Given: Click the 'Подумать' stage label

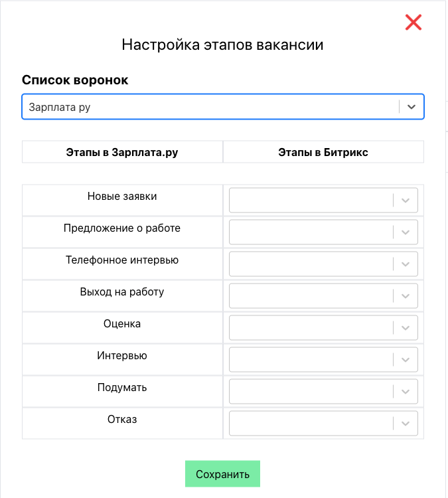Looking at the screenshot, I should [122, 388].
